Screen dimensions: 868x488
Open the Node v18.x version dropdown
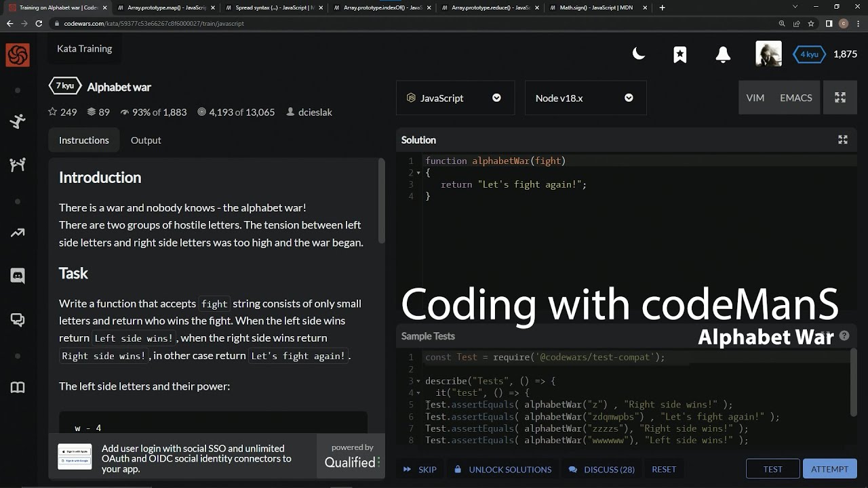coord(585,98)
